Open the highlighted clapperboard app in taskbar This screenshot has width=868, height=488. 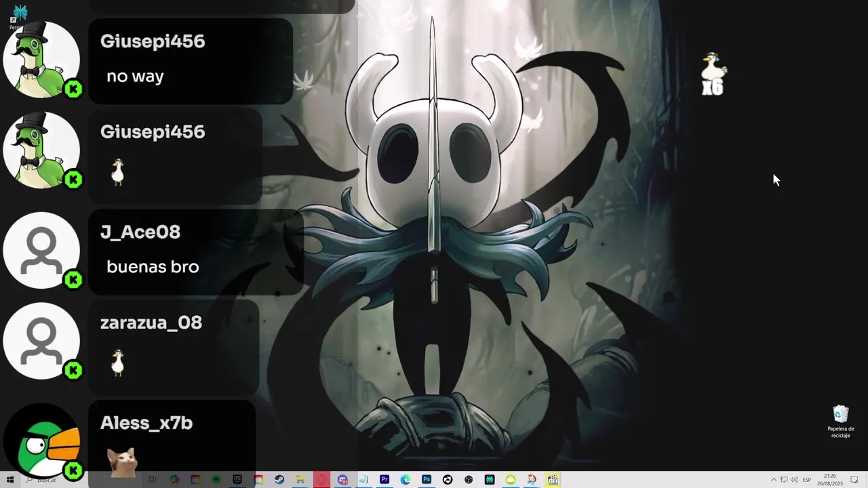point(553,480)
